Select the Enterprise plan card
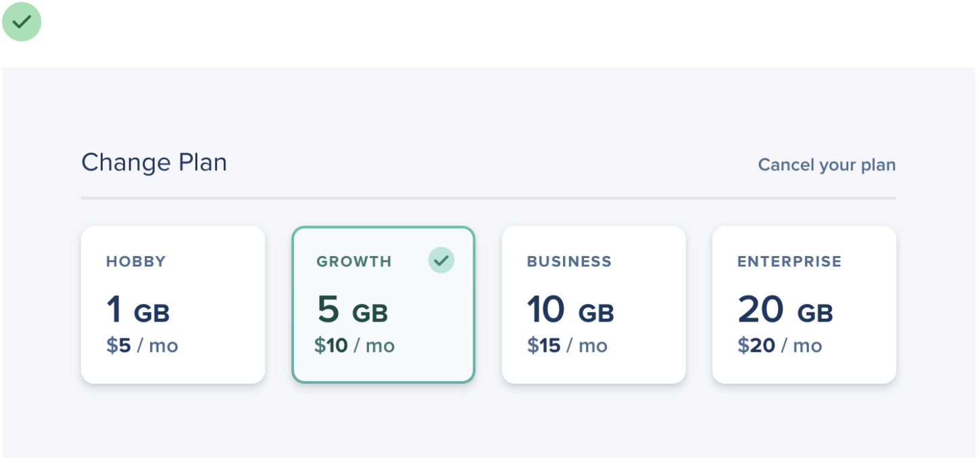The width and height of the screenshot is (980, 458). tap(804, 304)
